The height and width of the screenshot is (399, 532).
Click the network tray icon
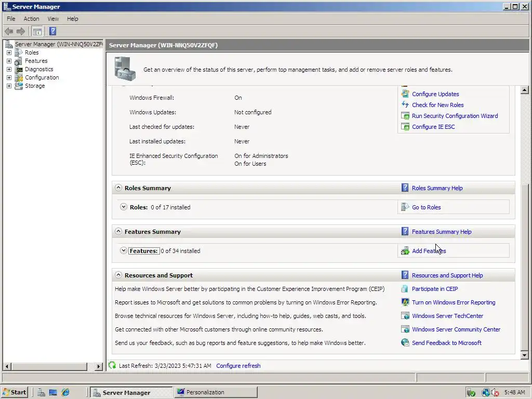[486, 393]
